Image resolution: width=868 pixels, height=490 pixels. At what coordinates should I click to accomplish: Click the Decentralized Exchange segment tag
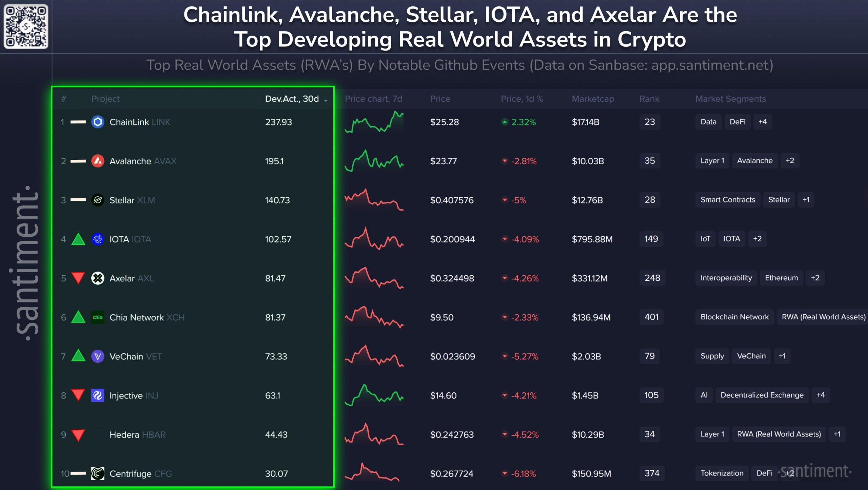(762, 395)
